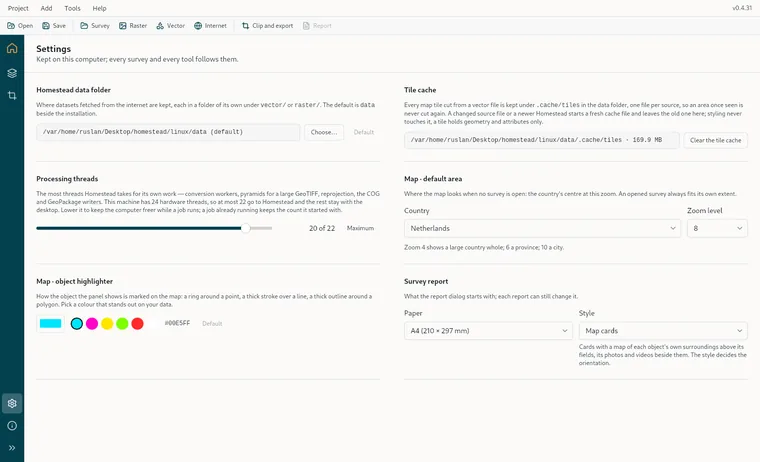This screenshot has height=462, width=760.
Task: Click Survey in the toolbar
Action: [95, 26]
